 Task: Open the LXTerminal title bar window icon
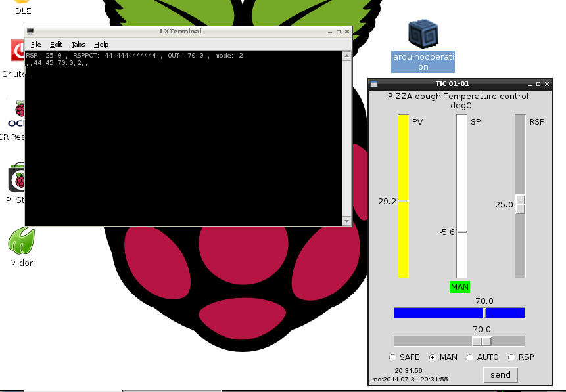pyautogui.click(x=30, y=32)
